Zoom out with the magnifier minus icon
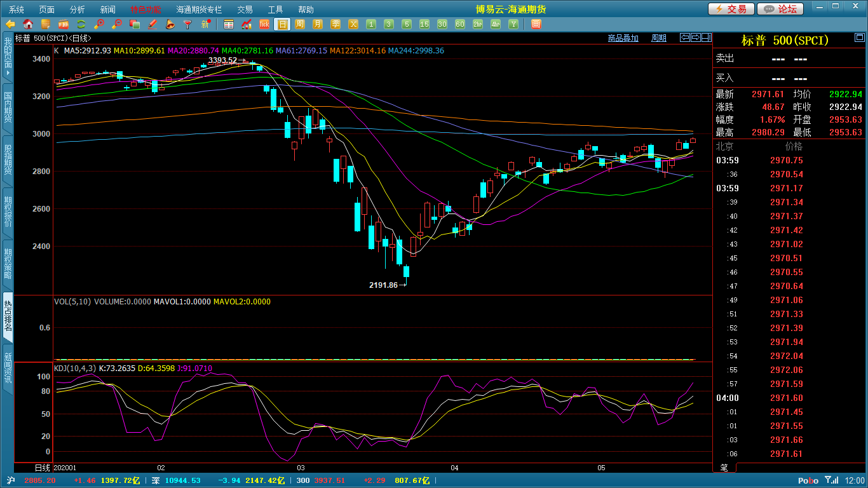Screen dimensions: 868x488 coord(117,24)
